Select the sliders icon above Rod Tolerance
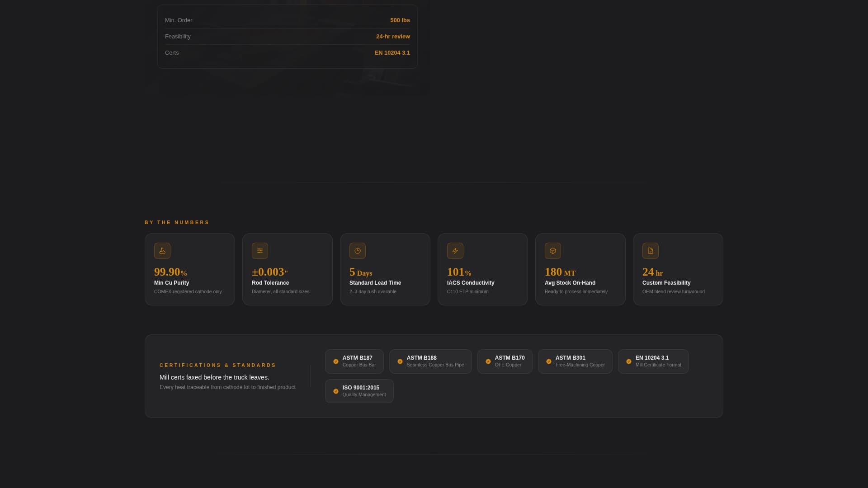Screen dimensions: 868x488 pyautogui.click(x=260, y=251)
